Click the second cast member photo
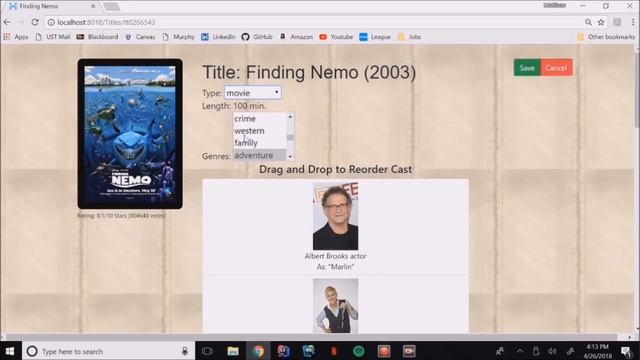Screen dimensions: 640x360 pos(336,306)
